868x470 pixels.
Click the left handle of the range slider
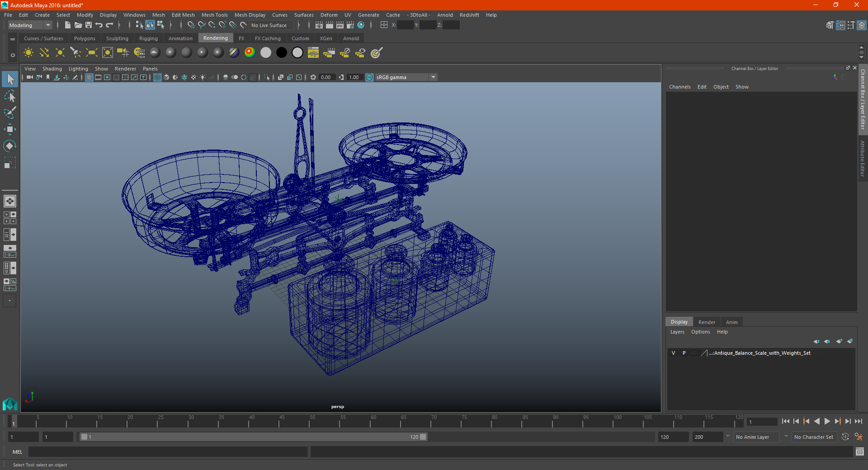(x=84, y=437)
